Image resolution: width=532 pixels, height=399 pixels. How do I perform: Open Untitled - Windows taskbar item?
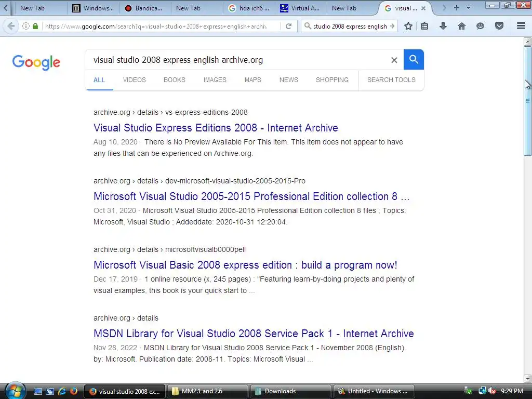click(374, 391)
